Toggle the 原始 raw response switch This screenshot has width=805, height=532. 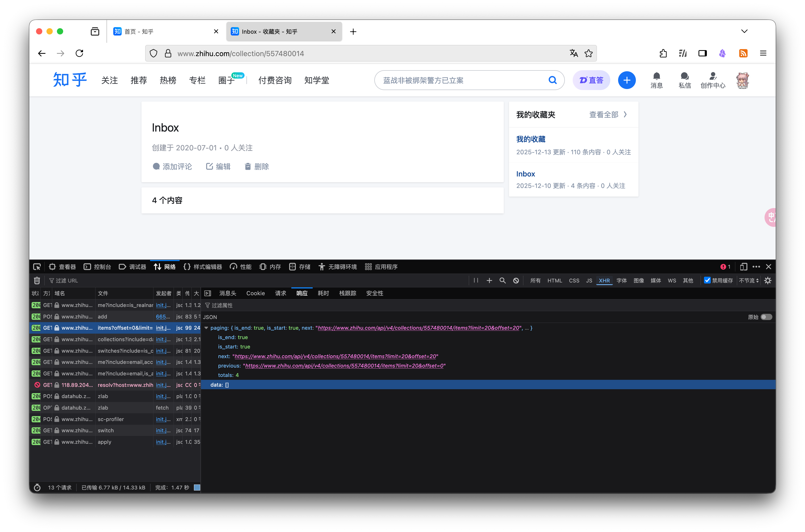coord(766,317)
